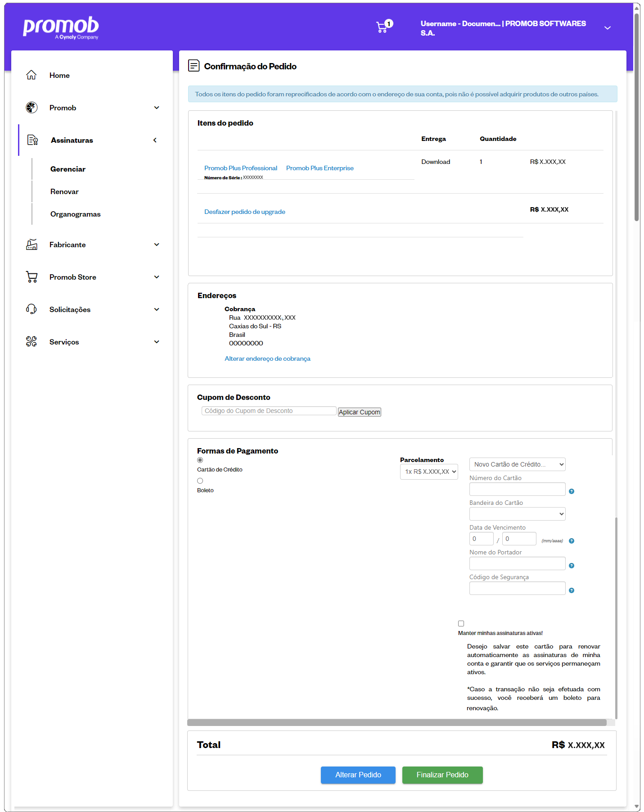The image size is (644, 812).
Task: Click the Serviços tools icon
Action: click(32, 342)
